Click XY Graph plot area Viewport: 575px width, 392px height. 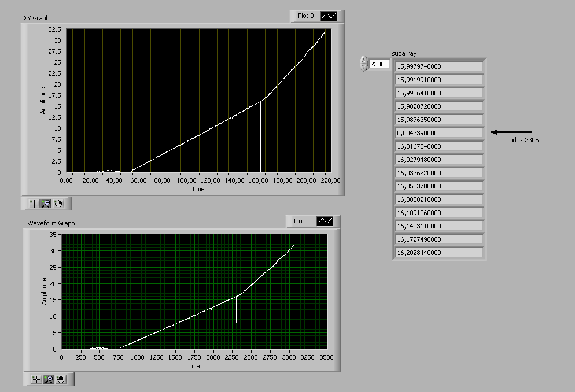point(199,101)
